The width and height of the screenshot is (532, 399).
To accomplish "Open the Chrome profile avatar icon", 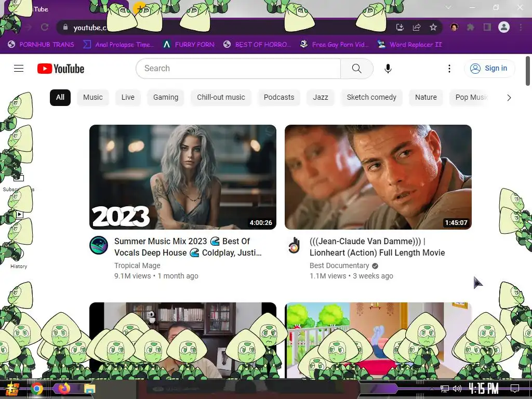I will [x=504, y=27].
